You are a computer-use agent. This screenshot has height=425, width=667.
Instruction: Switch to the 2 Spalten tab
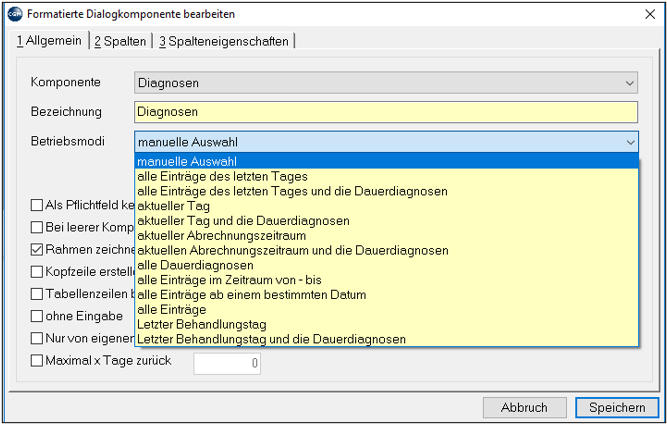120,41
